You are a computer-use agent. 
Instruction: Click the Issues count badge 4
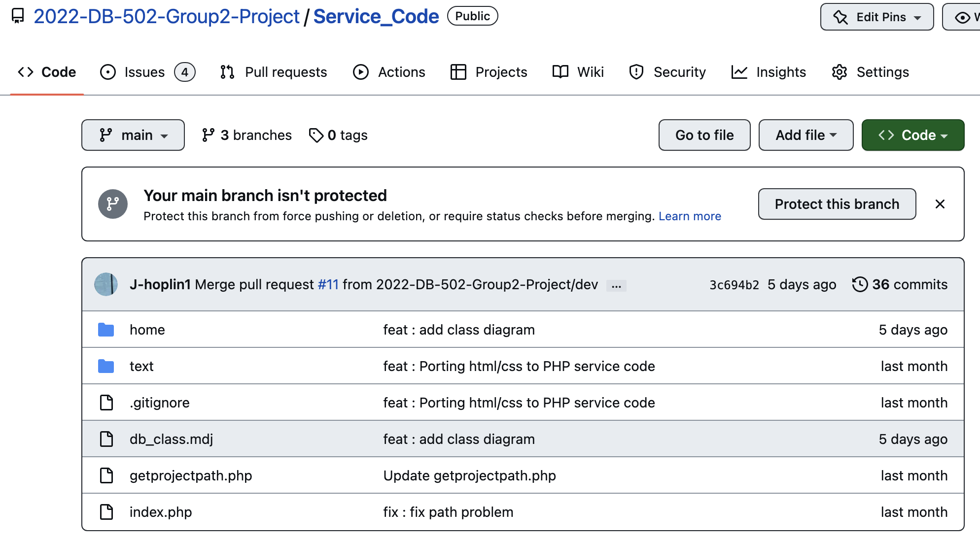[x=185, y=72]
